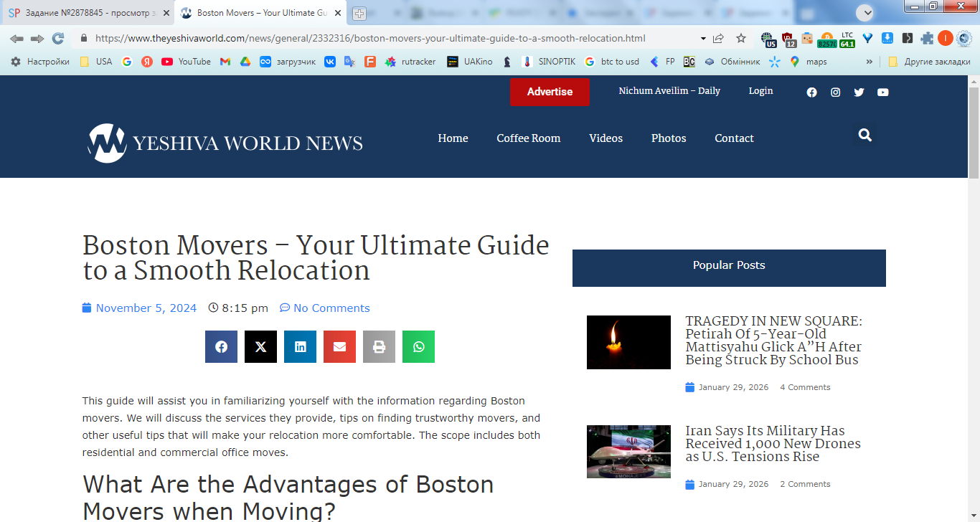Open the SINOPTIK bookmark
Screen dimensions: 980x522
tap(549, 62)
